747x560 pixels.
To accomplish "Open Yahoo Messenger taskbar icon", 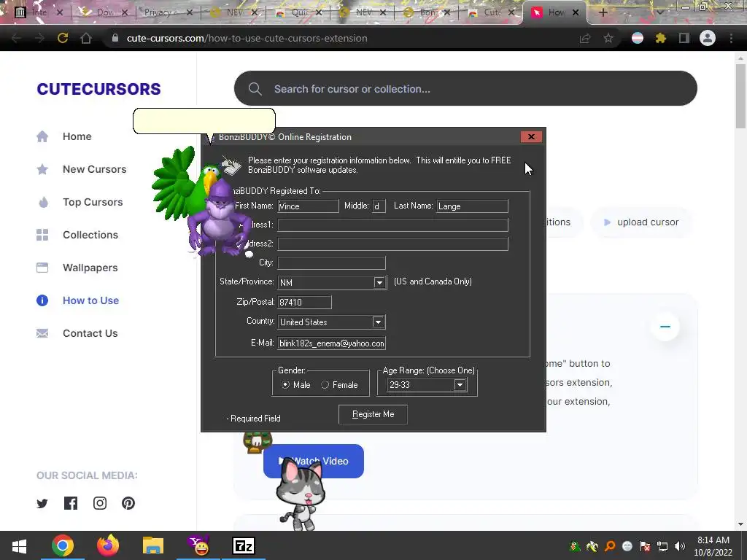I will tap(198, 545).
